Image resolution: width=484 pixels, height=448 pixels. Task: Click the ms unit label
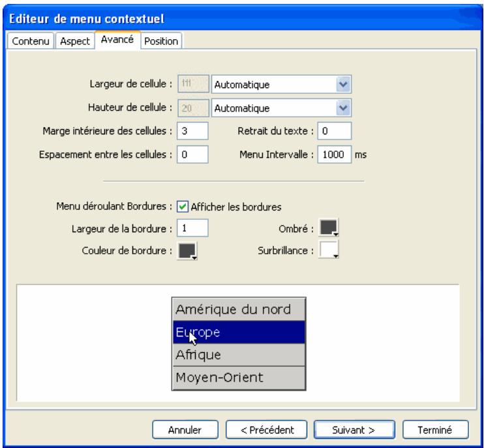tap(361, 155)
